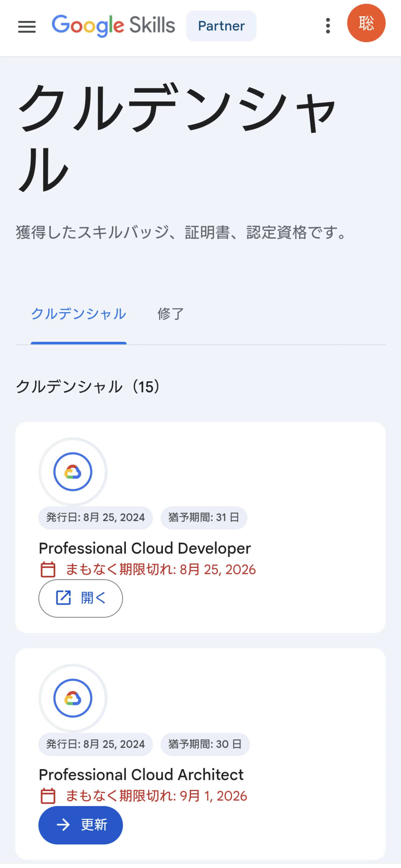Click the Professional Cloud Architect title

(141, 775)
